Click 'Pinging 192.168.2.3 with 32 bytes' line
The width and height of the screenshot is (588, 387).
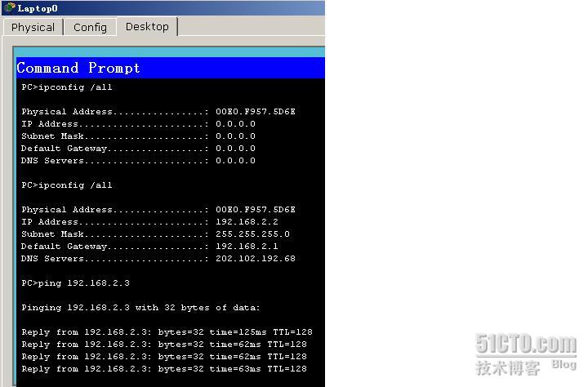(140, 308)
